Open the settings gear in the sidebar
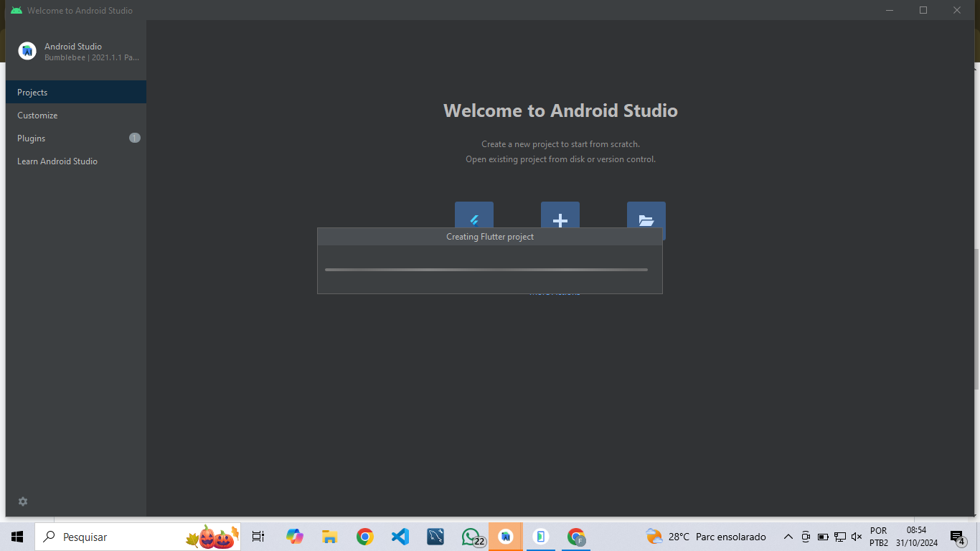980x551 pixels. coord(23,501)
